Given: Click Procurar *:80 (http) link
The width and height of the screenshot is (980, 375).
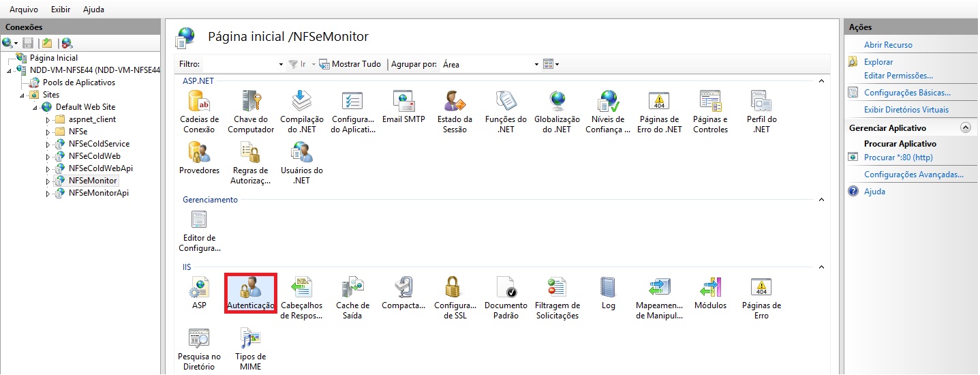Looking at the screenshot, I should tap(898, 157).
